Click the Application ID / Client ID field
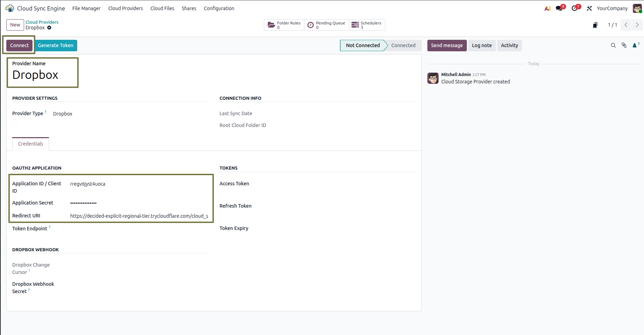This screenshot has width=644, height=335. click(139, 184)
